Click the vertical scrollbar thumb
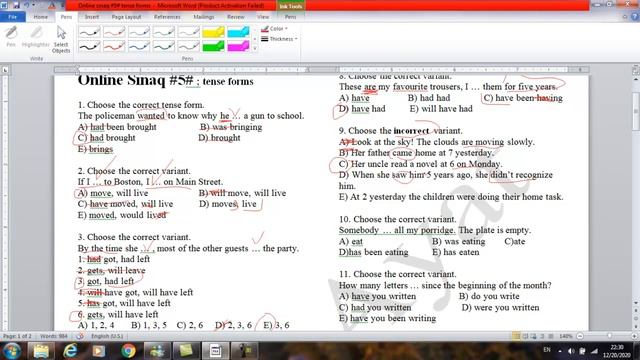The height and width of the screenshot is (360, 640). (x=636, y=112)
